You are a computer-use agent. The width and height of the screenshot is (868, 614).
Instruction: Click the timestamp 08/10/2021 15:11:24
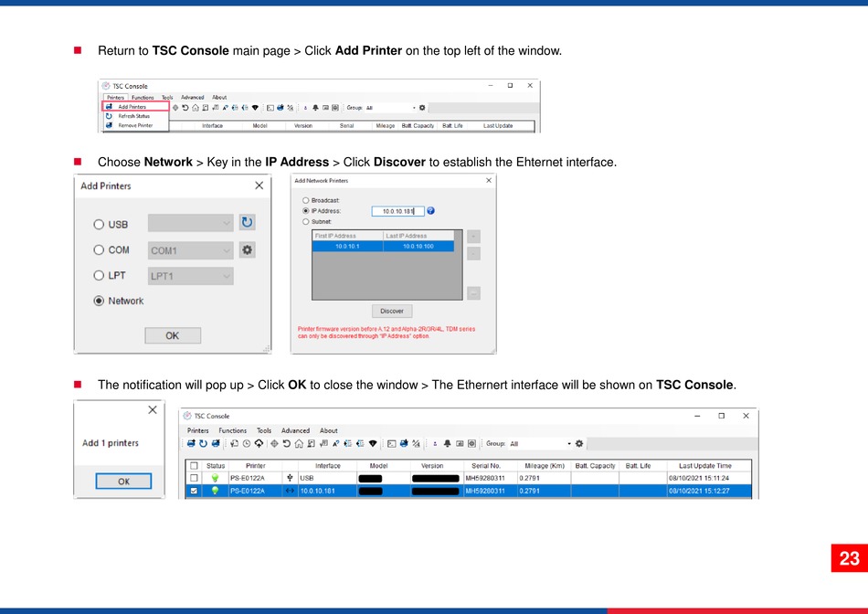click(699, 478)
